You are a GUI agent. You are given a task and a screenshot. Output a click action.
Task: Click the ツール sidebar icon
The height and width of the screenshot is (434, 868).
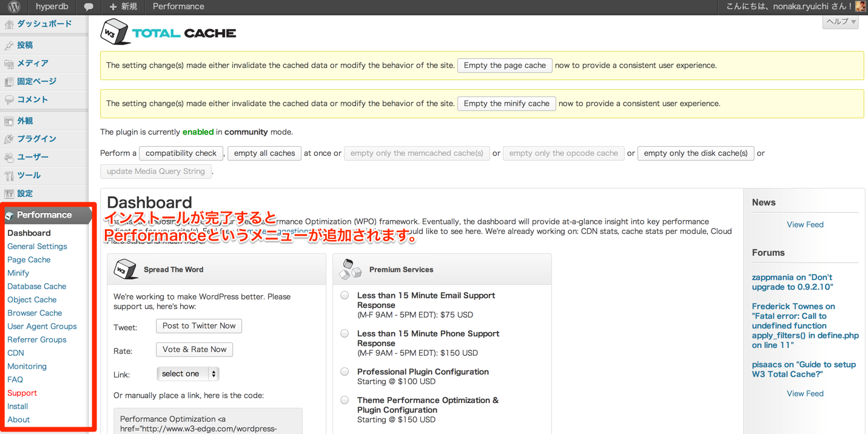click(x=8, y=176)
